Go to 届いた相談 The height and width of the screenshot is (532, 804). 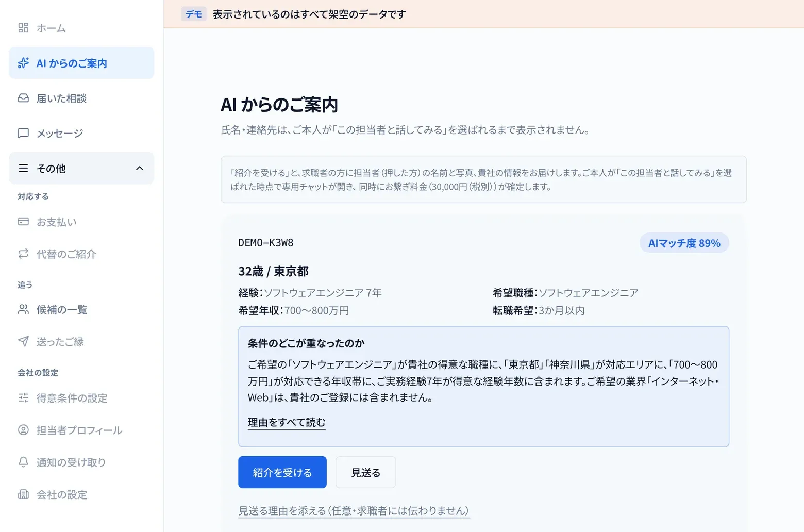point(81,98)
